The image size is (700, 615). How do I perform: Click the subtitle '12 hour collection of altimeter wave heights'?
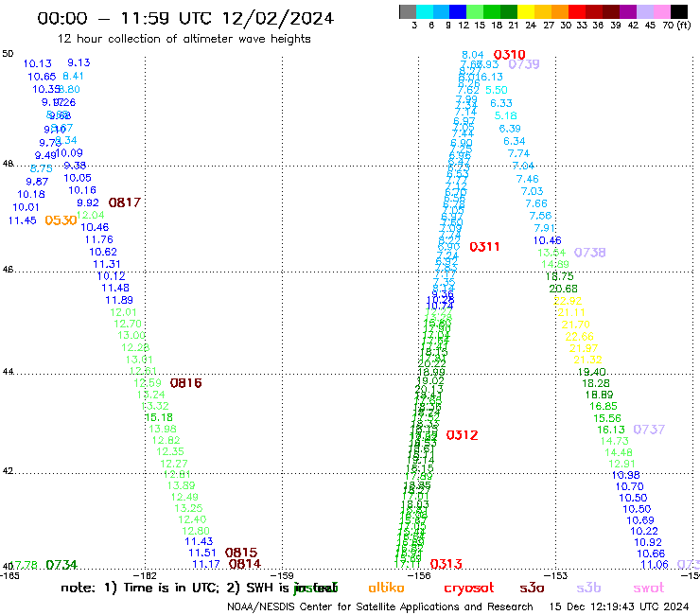pyautogui.click(x=184, y=39)
